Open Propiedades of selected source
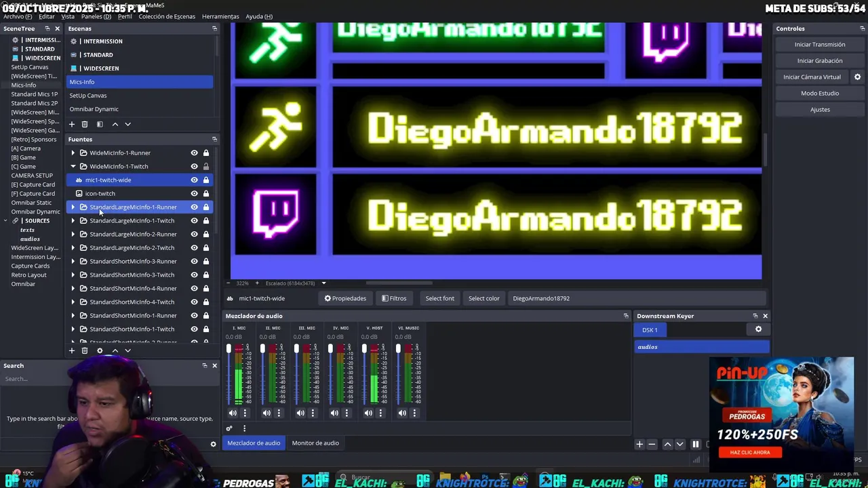Image resolution: width=868 pixels, height=488 pixels. pyautogui.click(x=345, y=298)
